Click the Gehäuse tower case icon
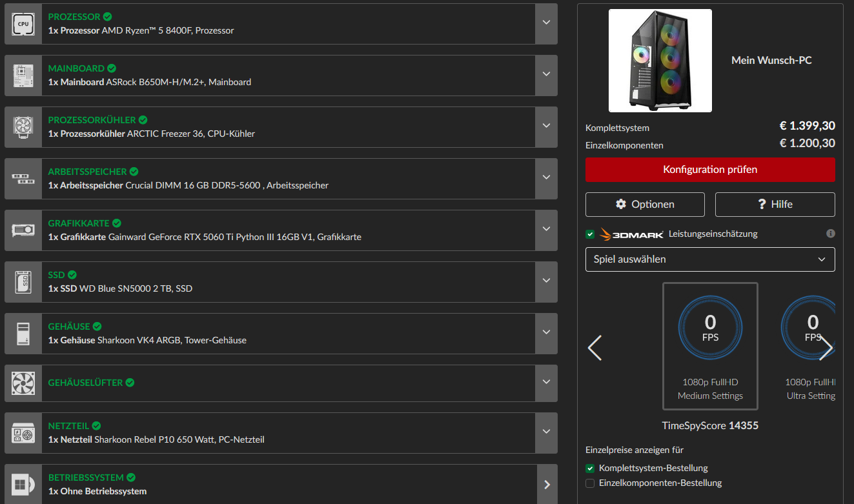The width and height of the screenshot is (854, 504). pos(23,334)
